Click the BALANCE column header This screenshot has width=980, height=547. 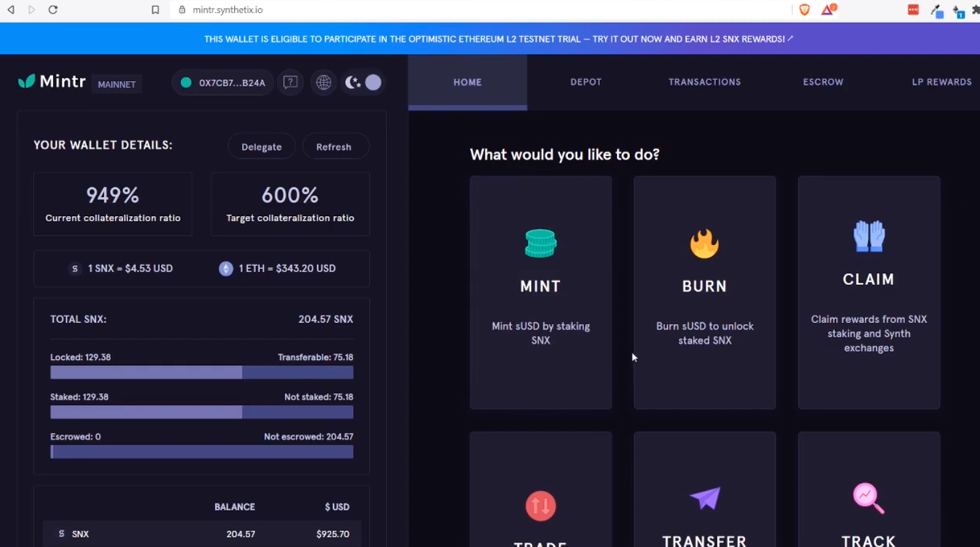coord(234,507)
